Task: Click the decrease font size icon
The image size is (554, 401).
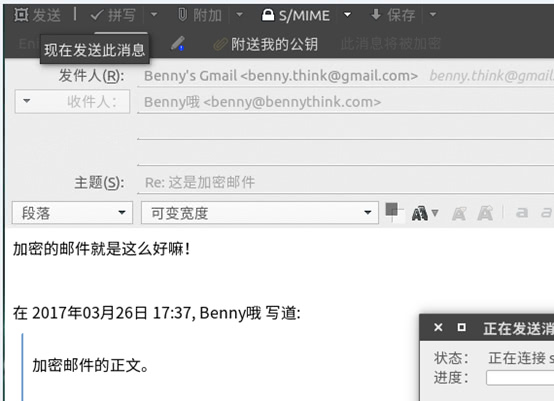Action: 459,214
